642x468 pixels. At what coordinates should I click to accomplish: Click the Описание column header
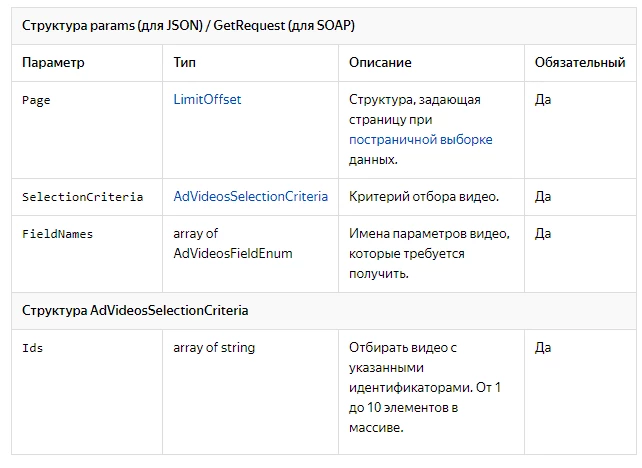tap(380, 62)
